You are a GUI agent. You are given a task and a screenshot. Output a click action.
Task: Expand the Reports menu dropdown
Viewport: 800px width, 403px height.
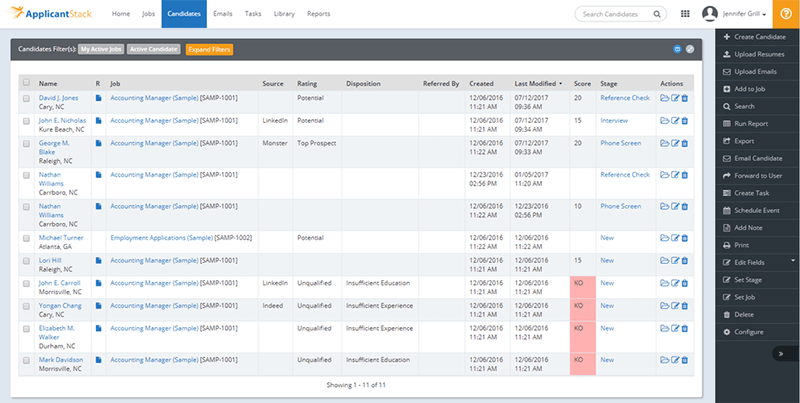pyautogui.click(x=320, y=14)
